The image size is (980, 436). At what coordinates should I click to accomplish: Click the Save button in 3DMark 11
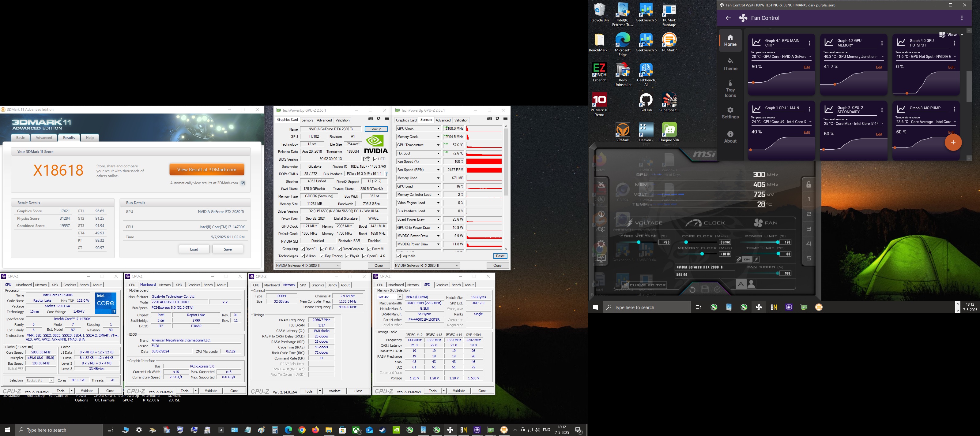click(228, 249)
